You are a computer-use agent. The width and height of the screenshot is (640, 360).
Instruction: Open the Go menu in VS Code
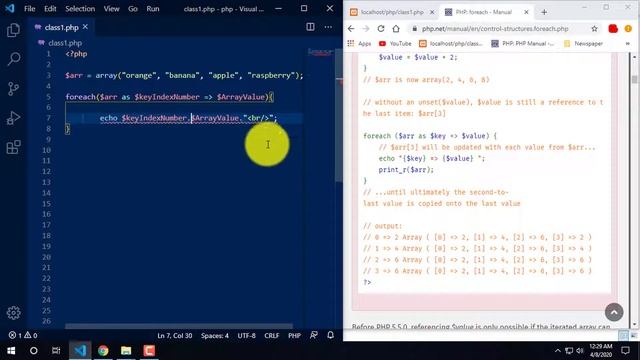tap(133, 9)
